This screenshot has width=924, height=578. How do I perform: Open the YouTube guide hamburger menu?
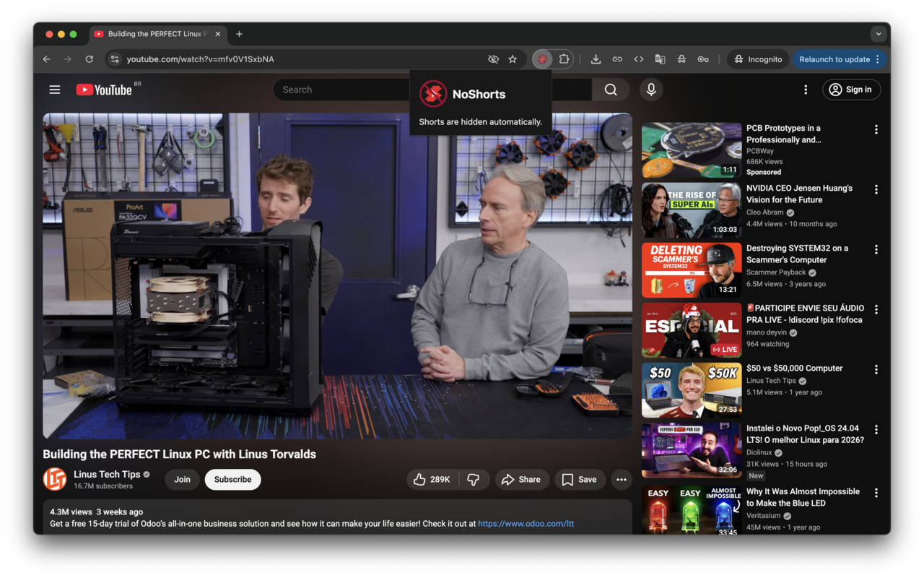pyautogui.click(x=55, y=90)
